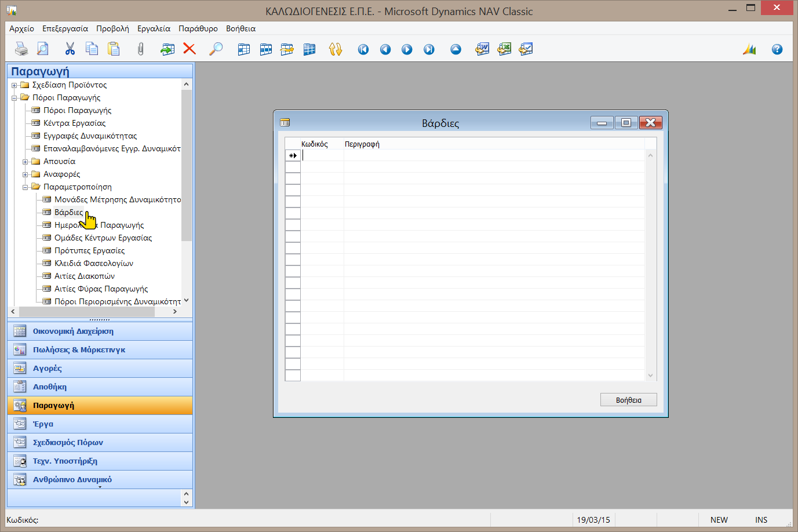Open Κλειδιά Φασεολογίων tree item

pyautogui.click(x=94, y=263)
